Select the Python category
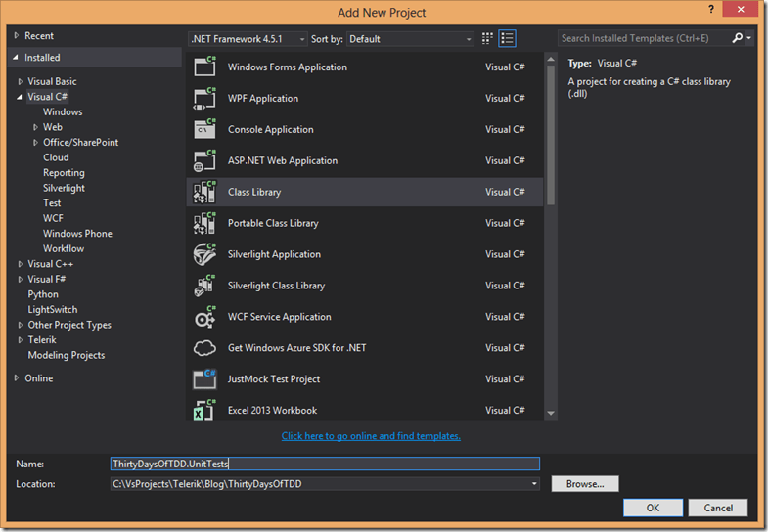Viewport: 768px width, 532px height. [x=43, y=294]
